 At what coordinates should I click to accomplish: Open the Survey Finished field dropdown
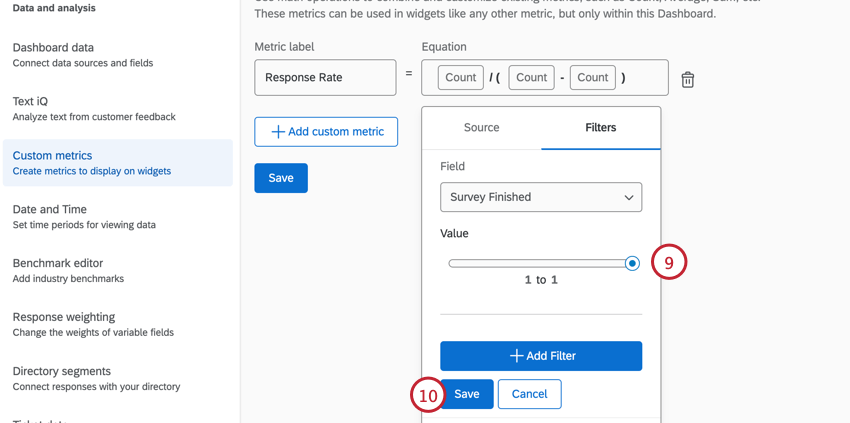coord(540,197)
